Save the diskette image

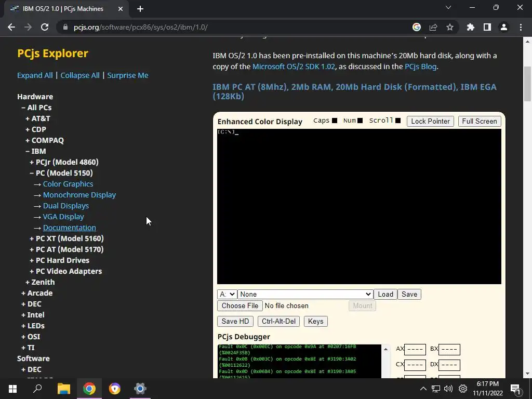[409, 294]
